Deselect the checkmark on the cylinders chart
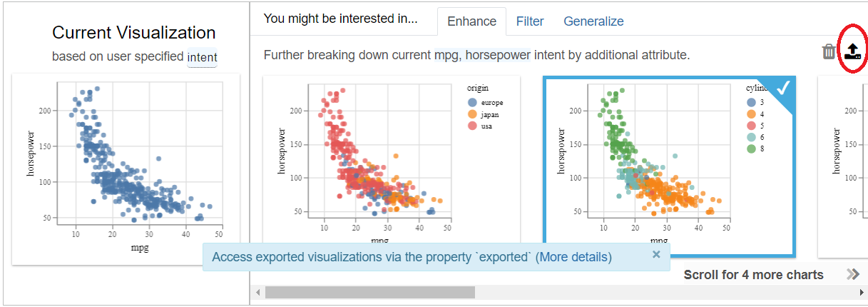This screenshot has width=868, height=307. click(x=783, y=88)
